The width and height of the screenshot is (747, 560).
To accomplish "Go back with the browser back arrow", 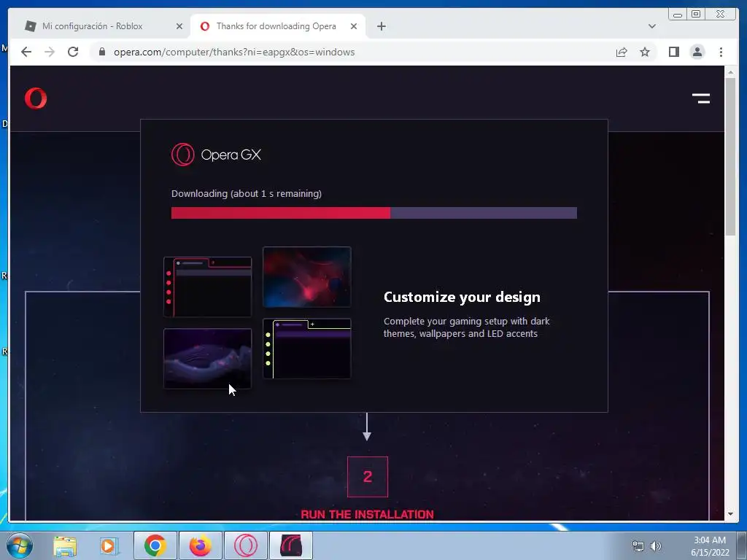I will (26, 52).
